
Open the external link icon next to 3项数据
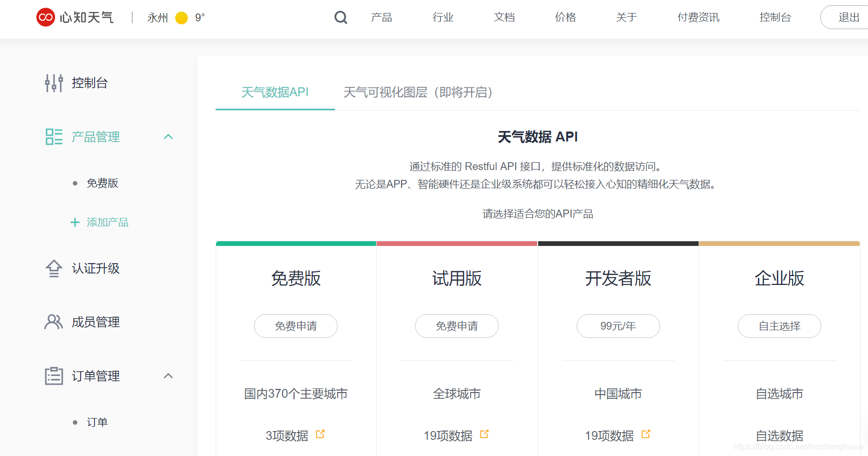tap(320, 434)
